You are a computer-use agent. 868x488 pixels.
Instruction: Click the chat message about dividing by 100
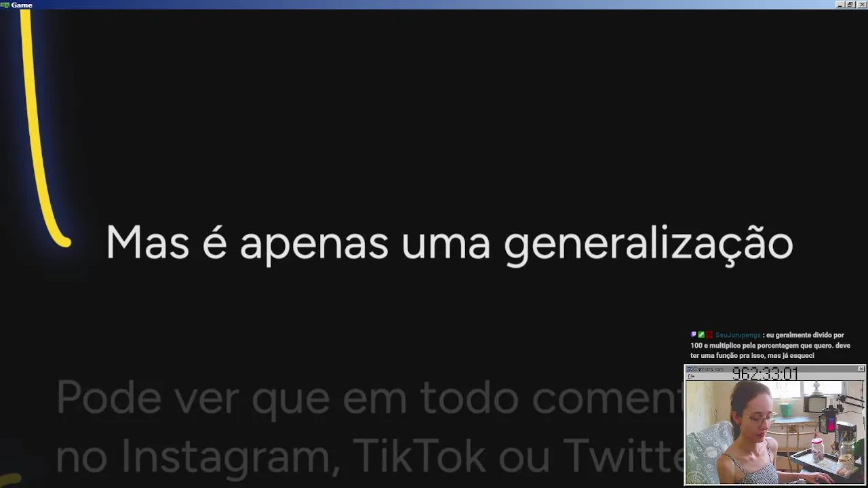click(770, 345)
